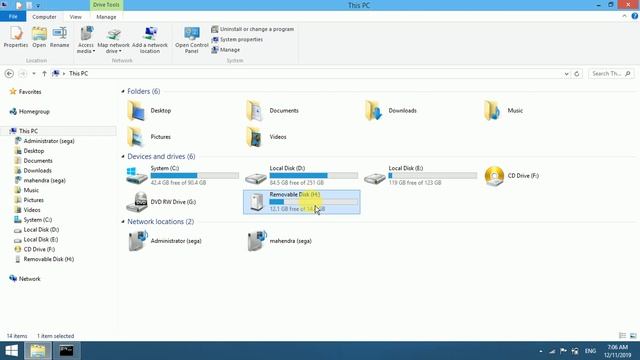
Task: Open the Access media dropdown
Action: tap(86, 40)
